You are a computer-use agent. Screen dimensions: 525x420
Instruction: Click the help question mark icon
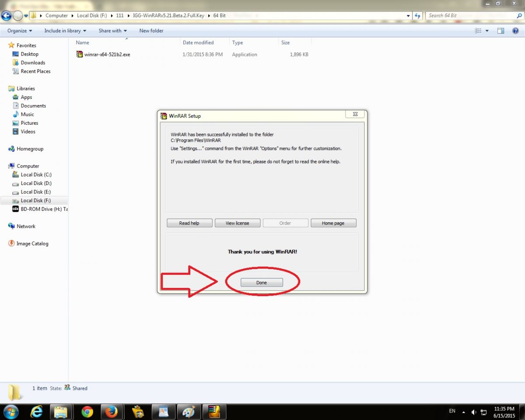(515, 31)
